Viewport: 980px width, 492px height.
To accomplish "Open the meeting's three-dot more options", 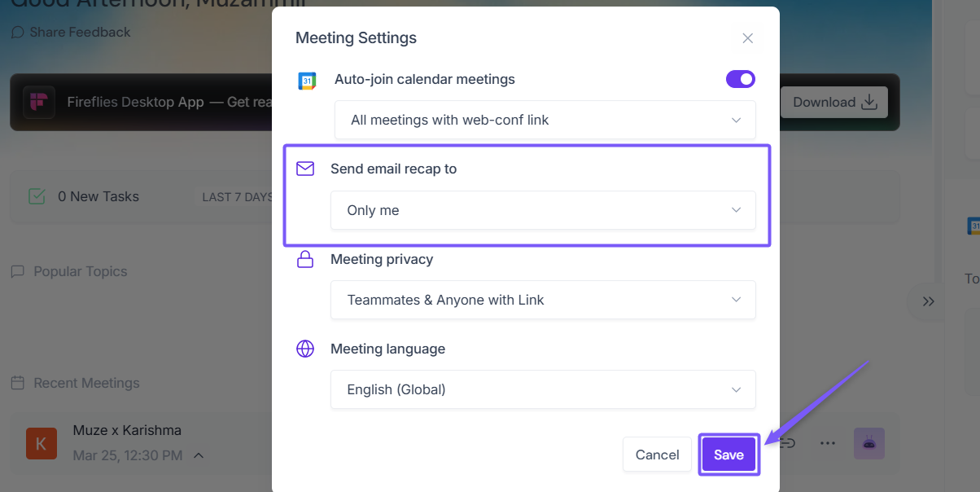I will click(828, 443).
